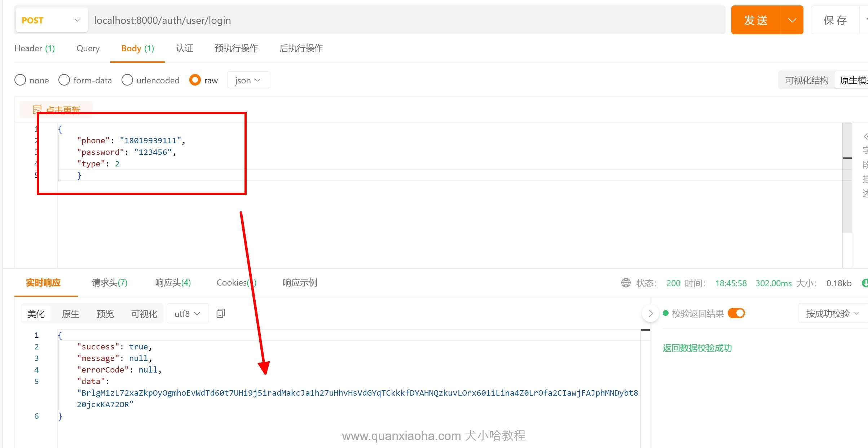Switch to the Header tab
This screenshot has height=448, width=868.
(35, 48)
